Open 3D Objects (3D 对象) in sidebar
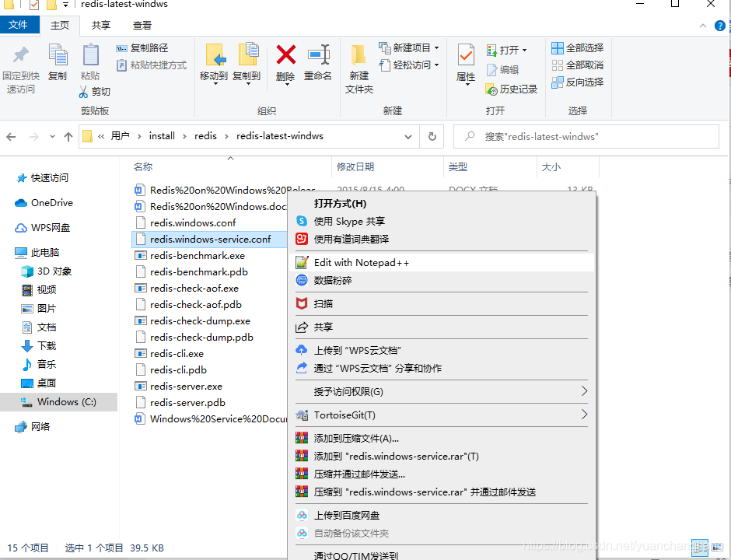Viewport: 731px width, 560px height. [47, 271]
